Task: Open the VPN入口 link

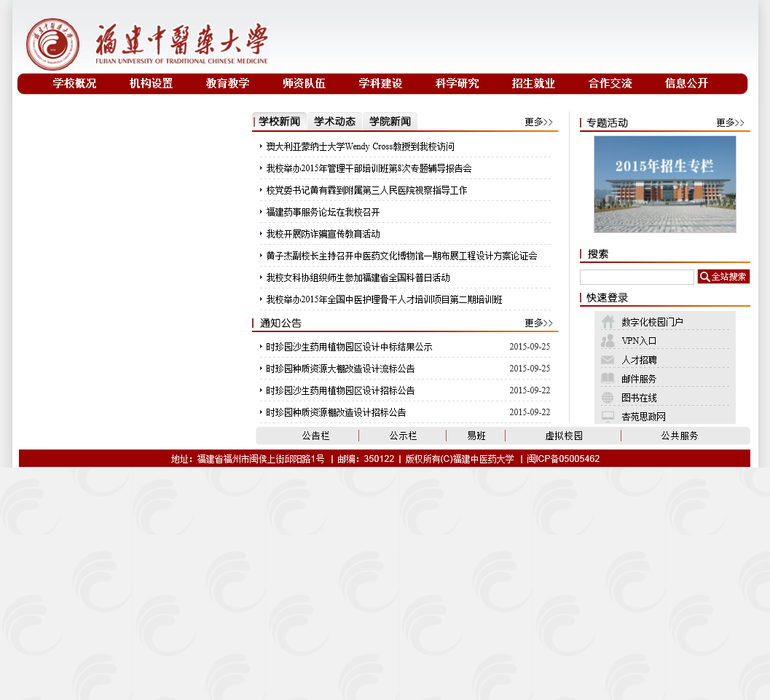Action: 639,341
